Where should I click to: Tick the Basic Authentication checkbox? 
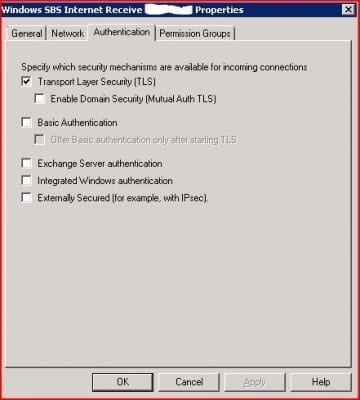(26, 122)
